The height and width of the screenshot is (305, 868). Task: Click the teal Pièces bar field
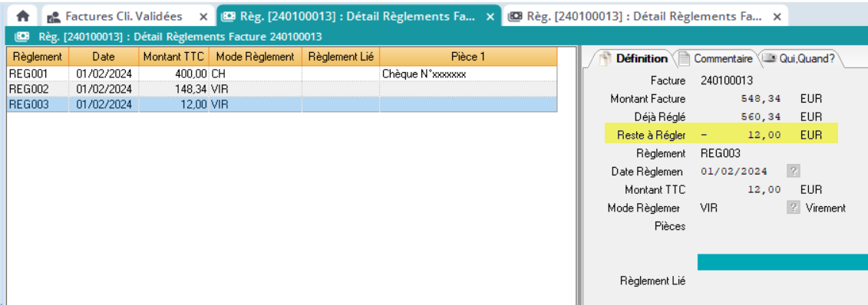click(782, 262)
